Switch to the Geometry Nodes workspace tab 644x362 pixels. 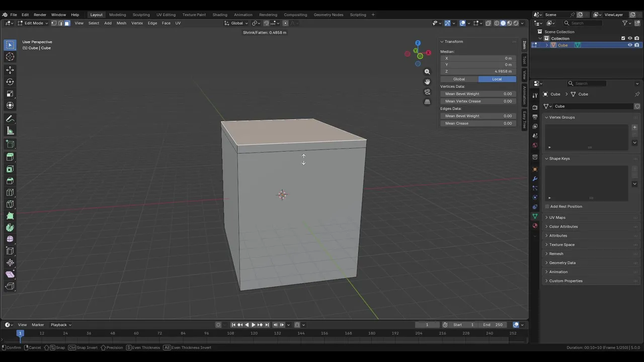tap(329, 15)
